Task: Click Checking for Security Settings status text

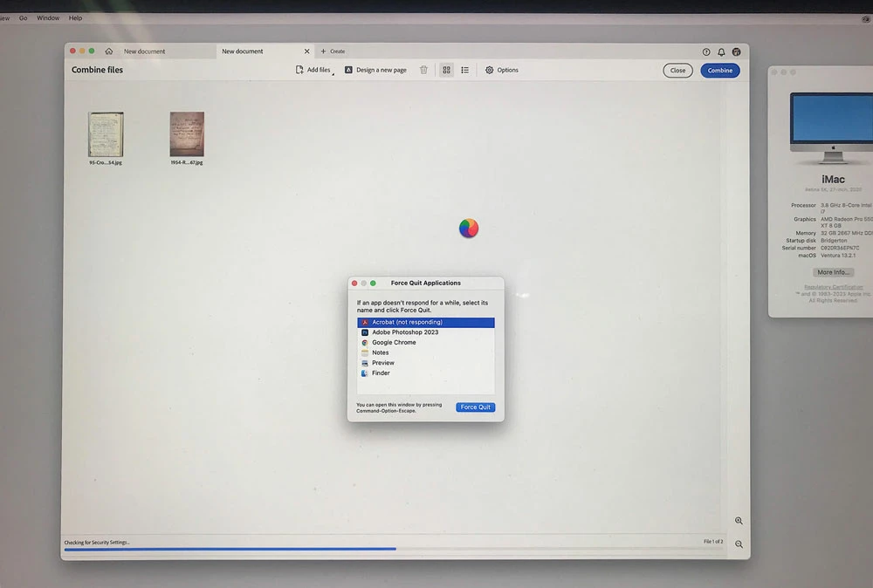Action: click(97, 543)
